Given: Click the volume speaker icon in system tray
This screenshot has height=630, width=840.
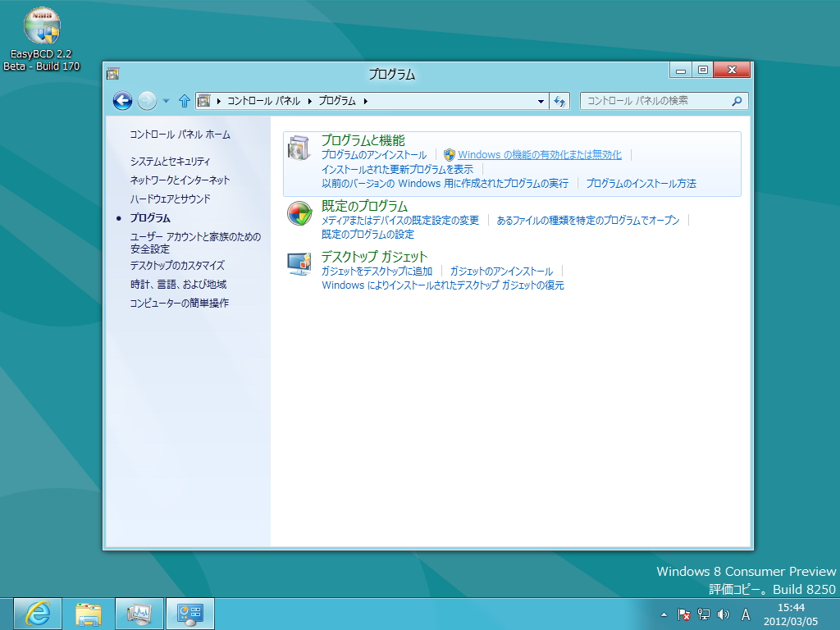Looking at the screenshot, I should coord(724,613).
